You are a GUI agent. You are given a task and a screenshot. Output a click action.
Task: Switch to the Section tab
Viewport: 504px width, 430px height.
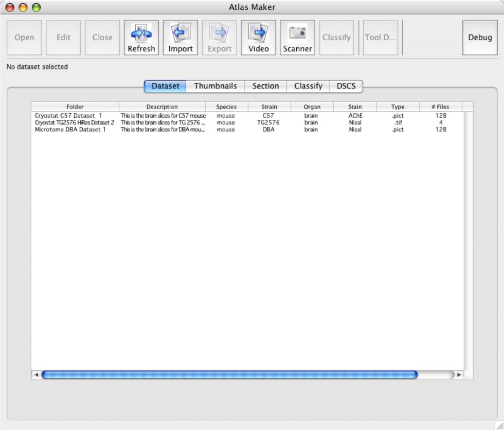click(x=265, y=86)
